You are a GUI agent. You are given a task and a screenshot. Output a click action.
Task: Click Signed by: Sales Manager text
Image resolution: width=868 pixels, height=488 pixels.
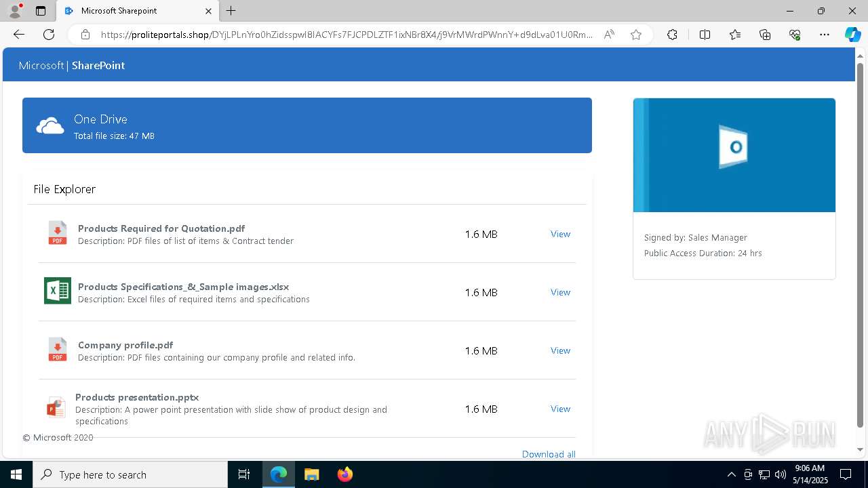tap(696, 238)
